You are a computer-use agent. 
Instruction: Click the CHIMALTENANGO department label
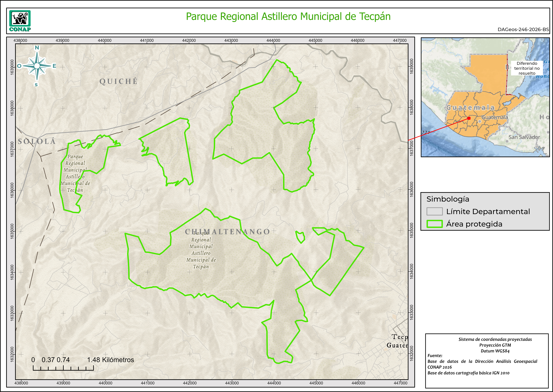click(x=227, y=232)
